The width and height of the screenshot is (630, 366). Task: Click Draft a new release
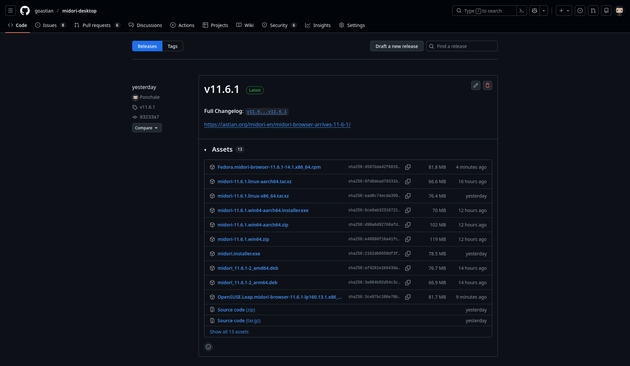point(397,46)
